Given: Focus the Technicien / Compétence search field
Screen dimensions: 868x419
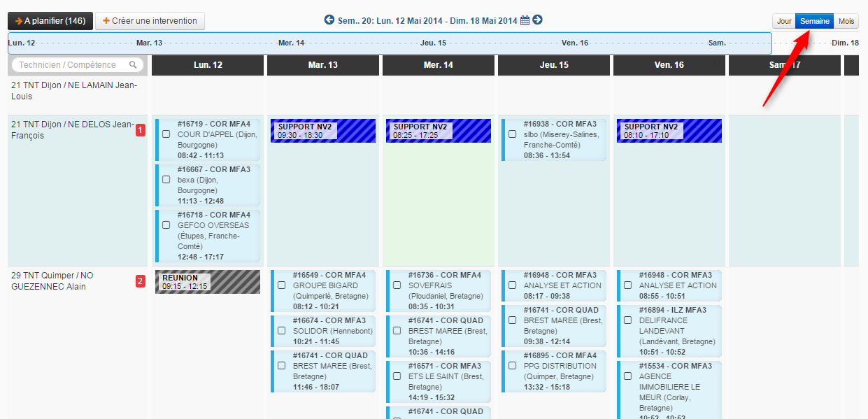Looking at the screenshot, I should click(x=78, y=65).
